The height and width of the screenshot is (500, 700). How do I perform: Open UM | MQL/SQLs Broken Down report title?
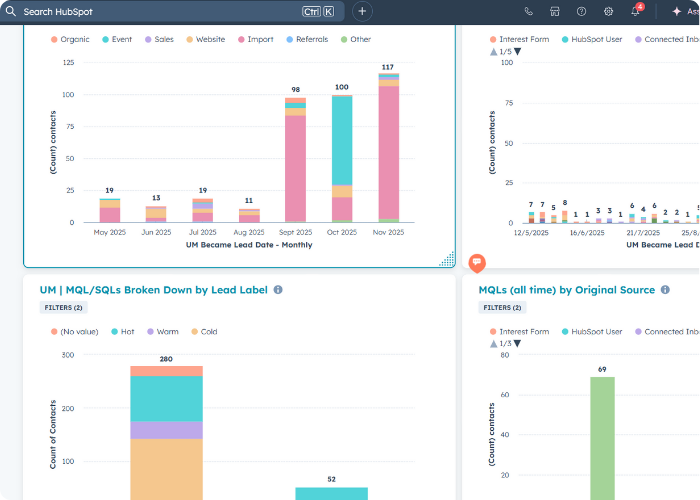click(153, 290)
